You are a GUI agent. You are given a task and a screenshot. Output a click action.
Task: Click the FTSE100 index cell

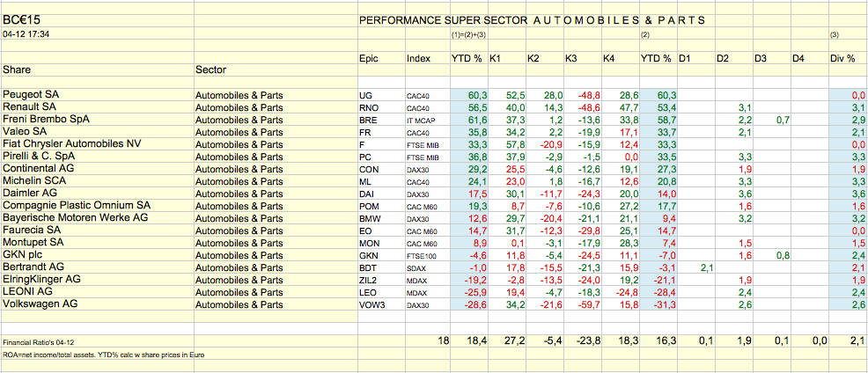click(x=427, y=254)
